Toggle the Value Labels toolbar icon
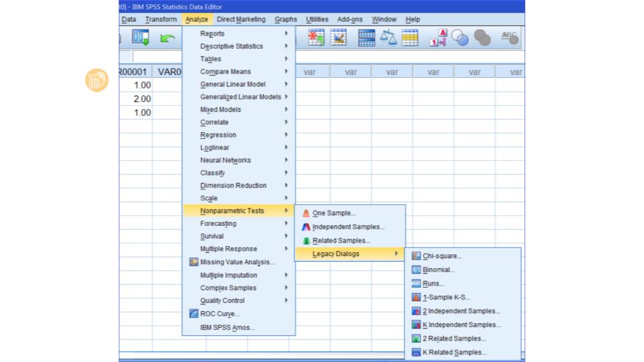The height and width of the screenshot is (362, 644). (x=438, y=38)
